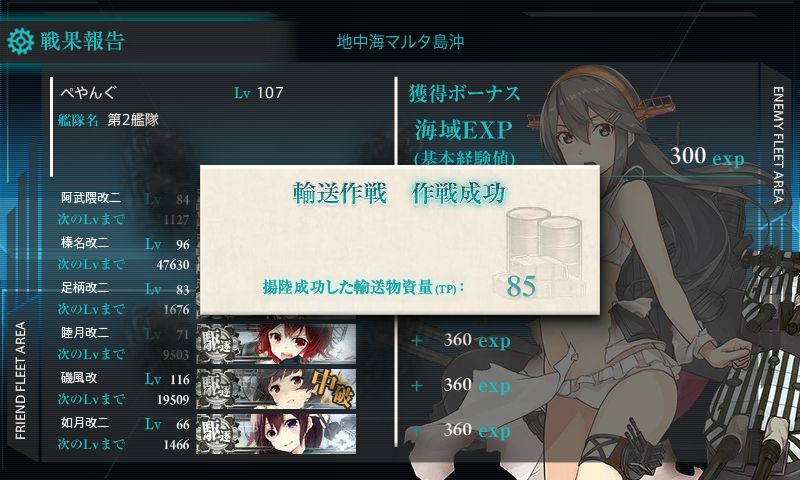Image resolution: width=800 pixels, height=480 pixels.
Task: Select 磯風改 ship banner portrait
Action: click(276, 389)
